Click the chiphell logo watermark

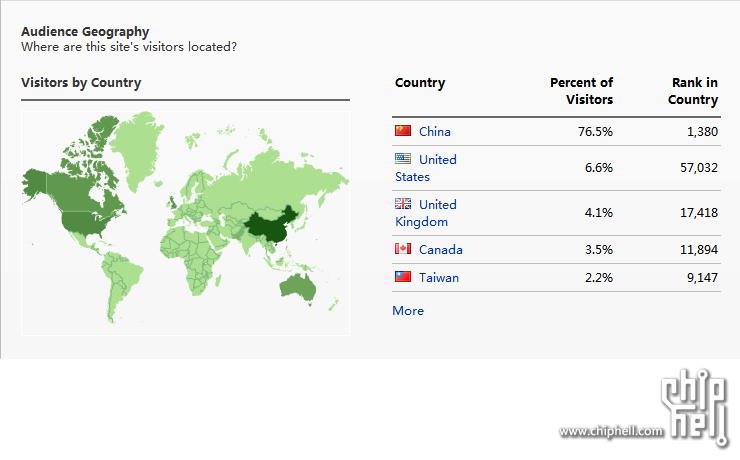tap(695, 407)
